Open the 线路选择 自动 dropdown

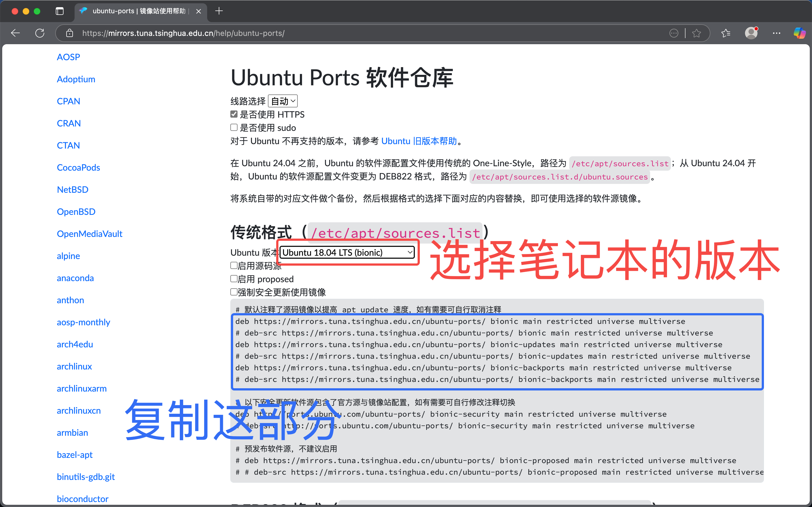coord(283,101)
